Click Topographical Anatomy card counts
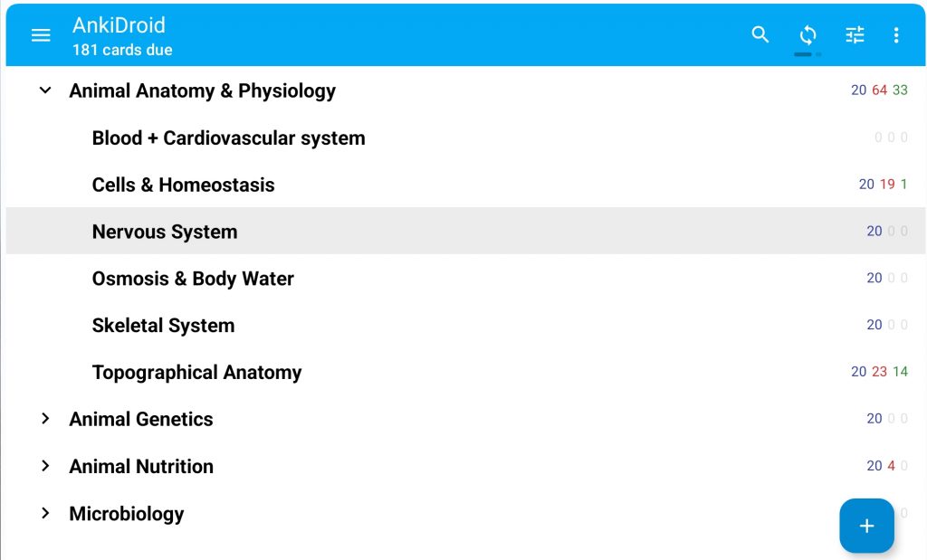This screenshot has height=560, width=927. click(x=879, y=372)
